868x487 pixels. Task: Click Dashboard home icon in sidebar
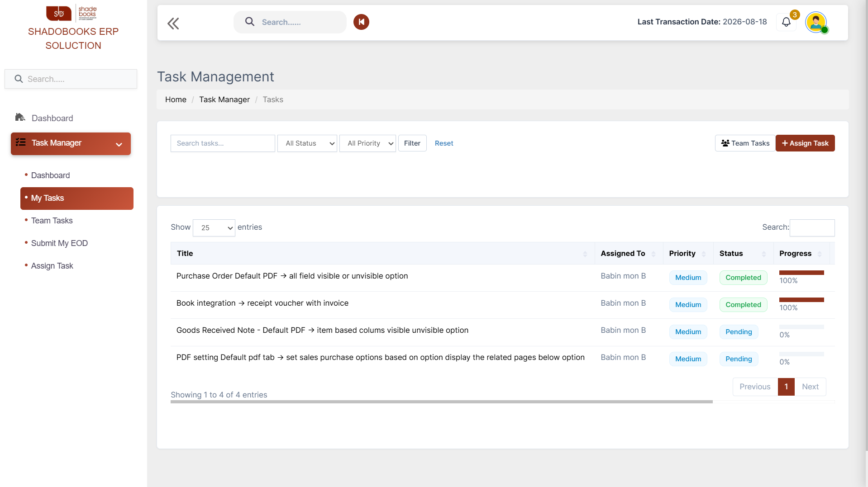pyautogui.click(x=20, y=118)
